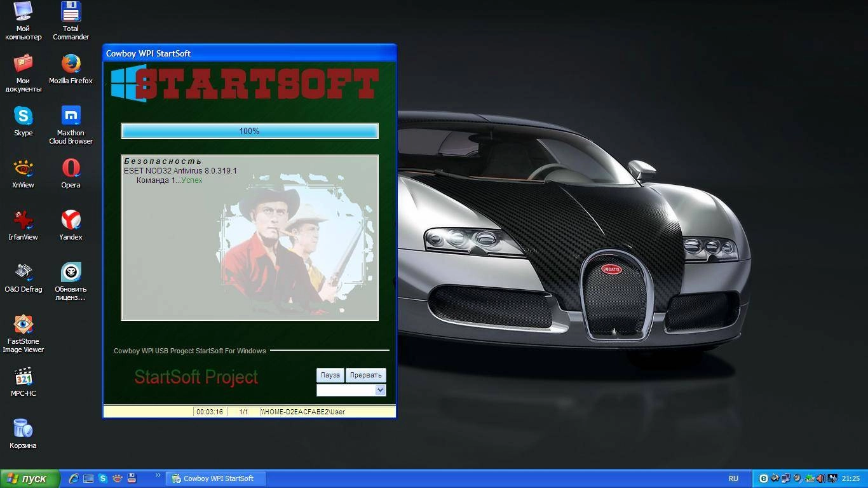This screenshot has height=488, width=868.
Task: Click the Skype quick launch icon
Action: click(x=103, y=478)
